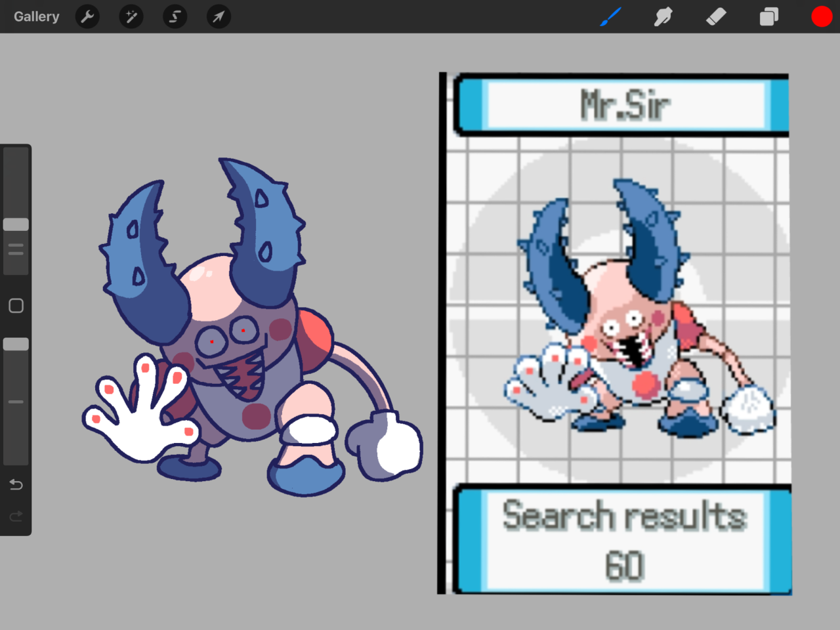Select the Eraser tool

point(716,16)
